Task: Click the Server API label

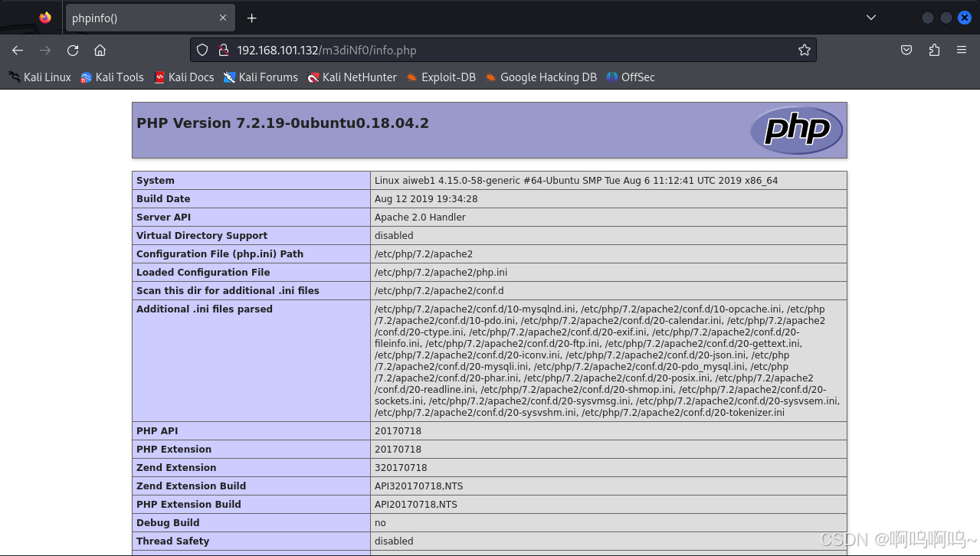Action: (x=163, y=217)
